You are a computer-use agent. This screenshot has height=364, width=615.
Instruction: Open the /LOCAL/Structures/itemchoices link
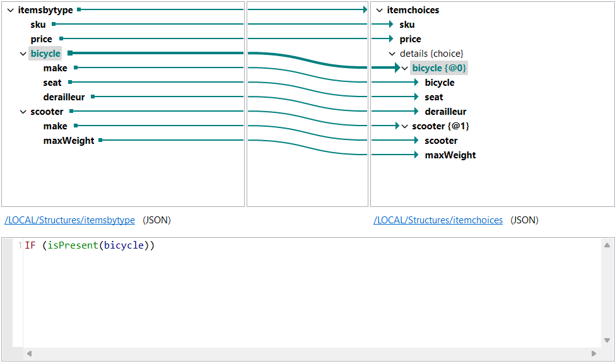439,220
